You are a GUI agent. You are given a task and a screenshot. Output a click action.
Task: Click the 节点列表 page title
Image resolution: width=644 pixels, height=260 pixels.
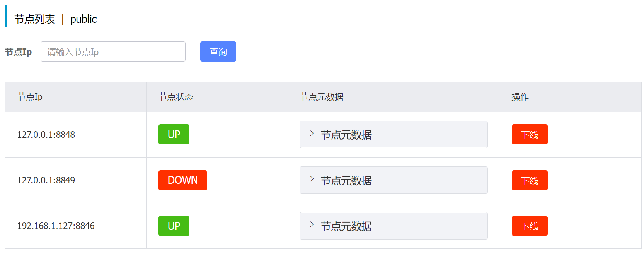[35, 19]
